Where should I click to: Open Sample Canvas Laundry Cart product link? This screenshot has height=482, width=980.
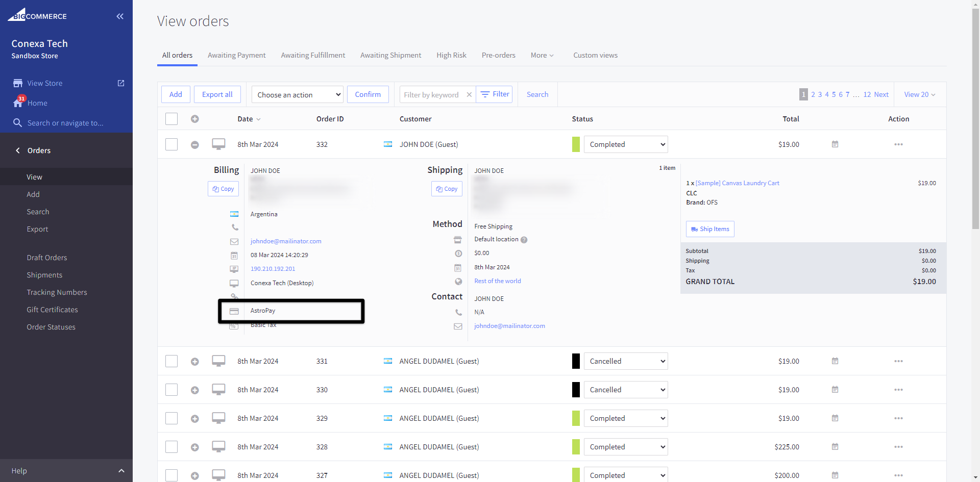click(737, 183)
